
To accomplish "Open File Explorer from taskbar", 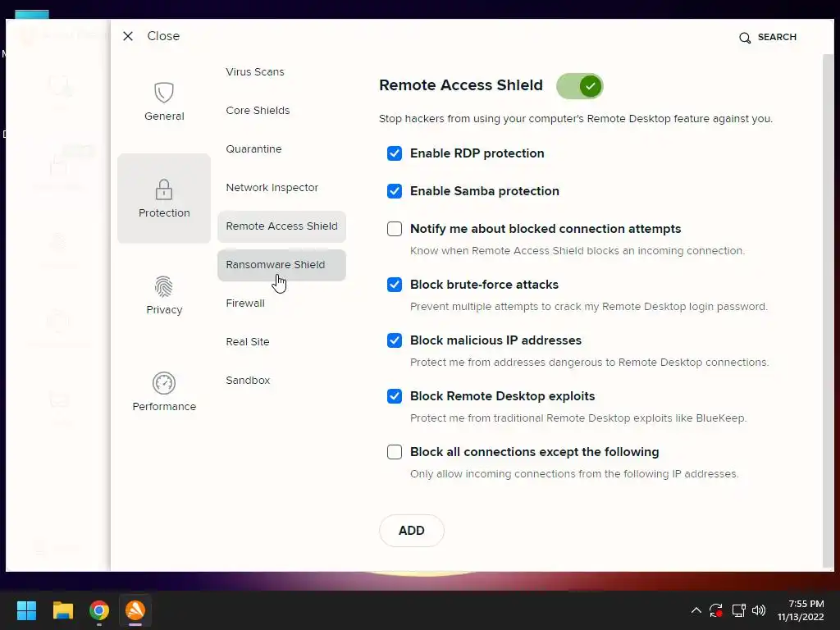I will pyautogui.click(x=62, y=610).
